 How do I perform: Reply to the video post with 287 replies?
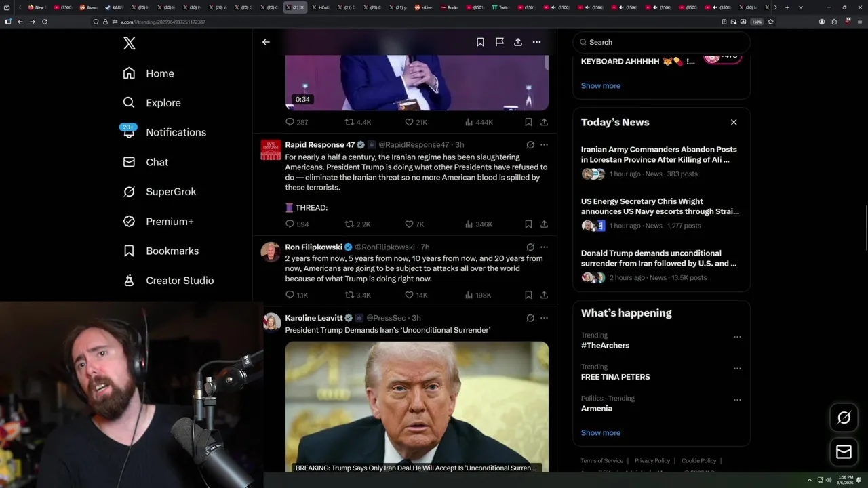296,122
